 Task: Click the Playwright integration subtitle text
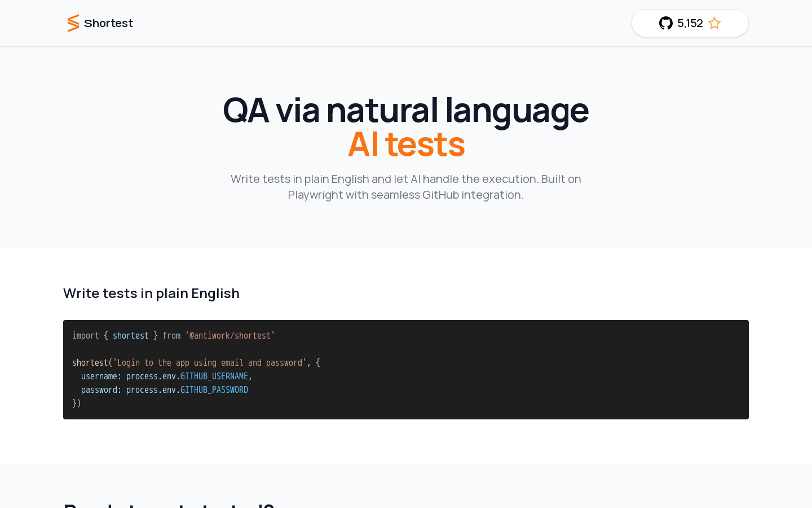[x=406, y=187]
